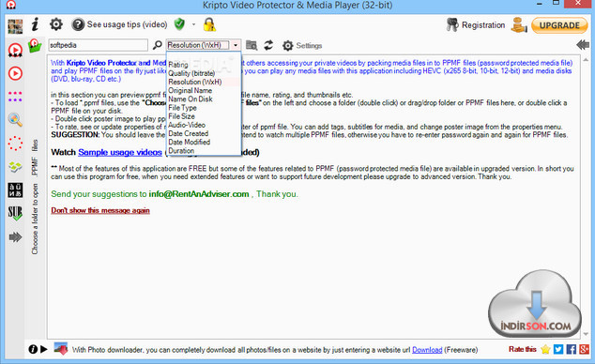Image resolution: width=595 pixels, height=364 pixels.
Task: Share via the Twitter icon
Action: (x=558, y=349)
